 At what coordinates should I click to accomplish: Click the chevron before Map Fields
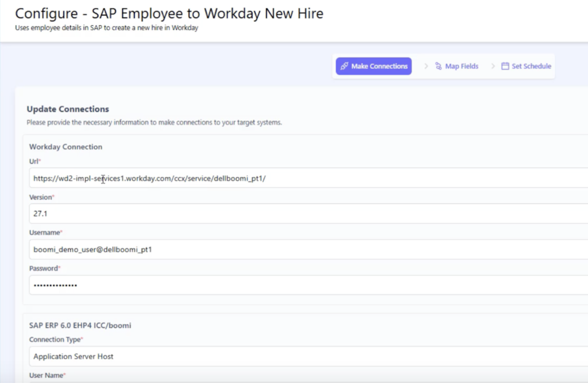[x=426, y=66]
